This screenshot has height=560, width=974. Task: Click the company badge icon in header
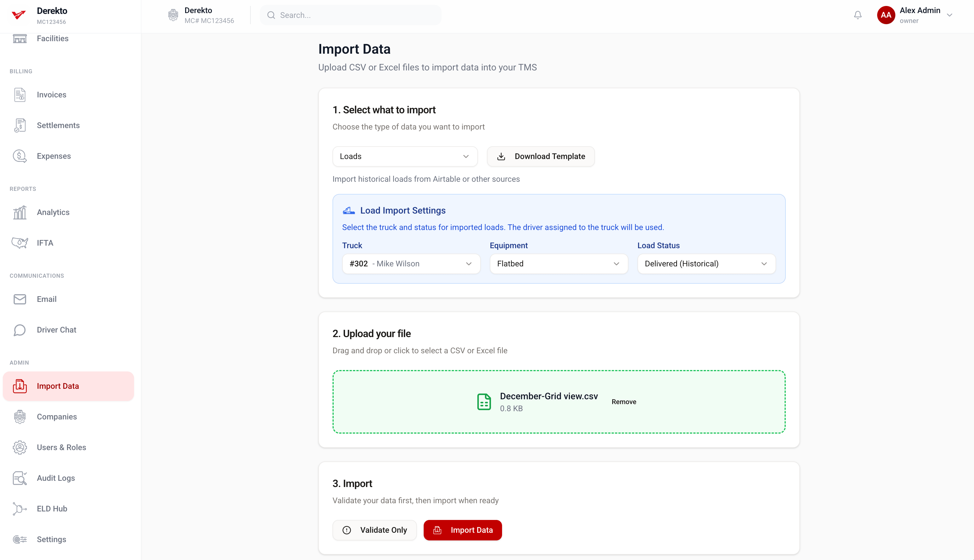tap(173, 15)
